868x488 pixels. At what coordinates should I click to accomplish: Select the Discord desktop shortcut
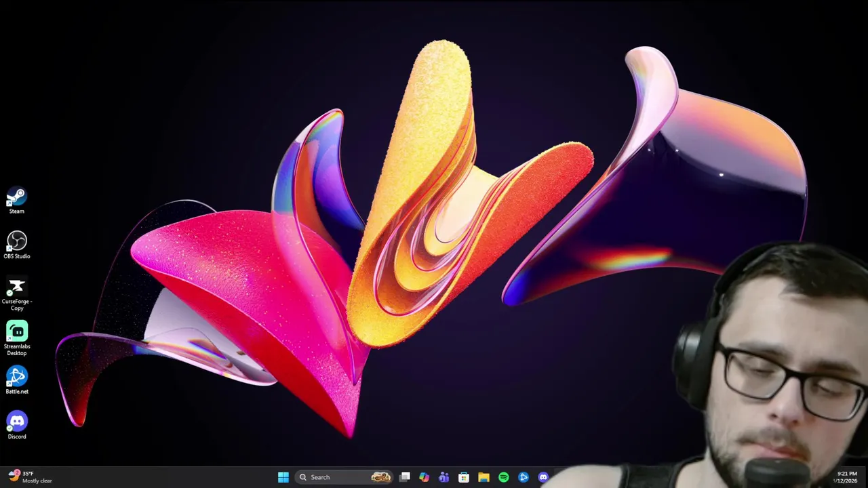[x=17, y=426]
